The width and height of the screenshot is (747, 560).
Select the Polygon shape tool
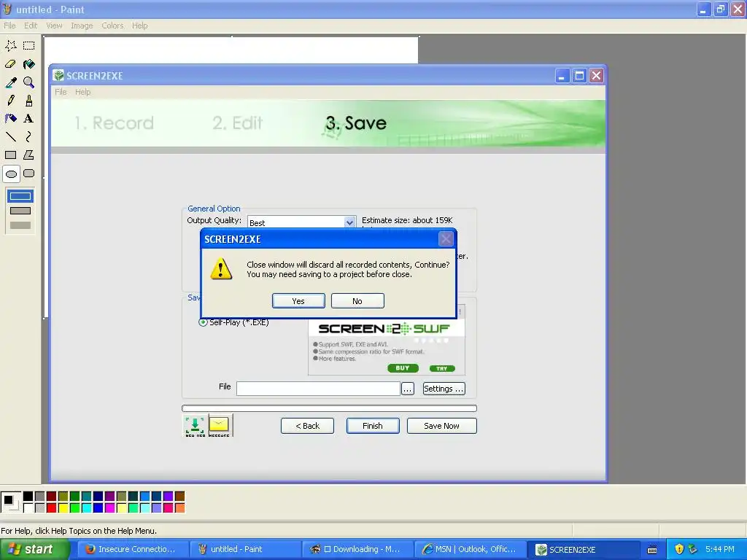pyautogui.click(x=29, y=155)
